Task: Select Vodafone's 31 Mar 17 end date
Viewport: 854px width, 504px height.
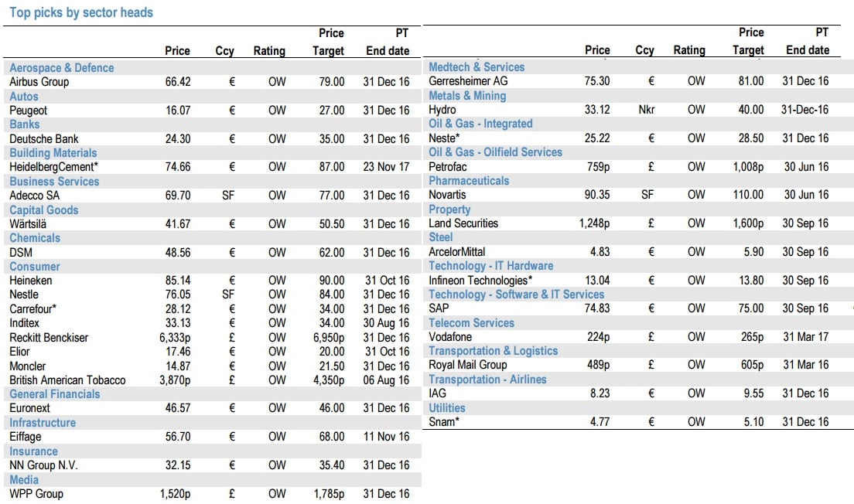Action: pyautogui.click(x=805, y=337)
